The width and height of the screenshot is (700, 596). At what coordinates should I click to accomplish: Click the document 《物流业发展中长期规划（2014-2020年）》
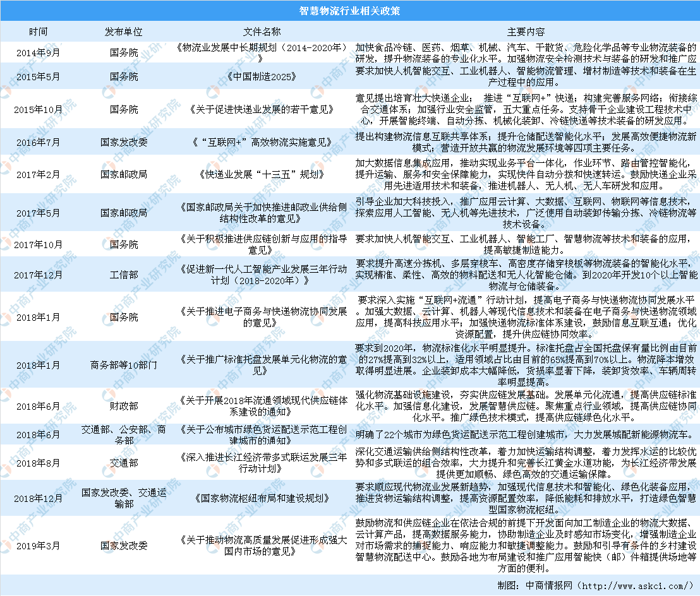click(262, 52)
